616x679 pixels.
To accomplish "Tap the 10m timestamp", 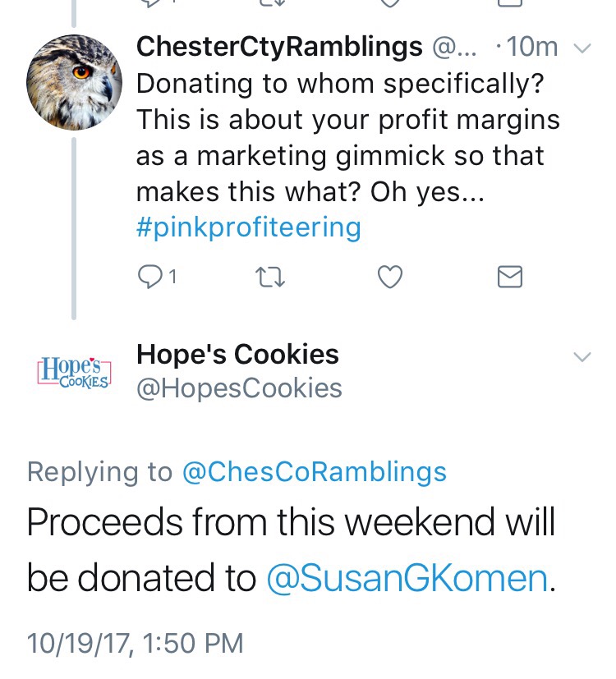I will (532, 46).
